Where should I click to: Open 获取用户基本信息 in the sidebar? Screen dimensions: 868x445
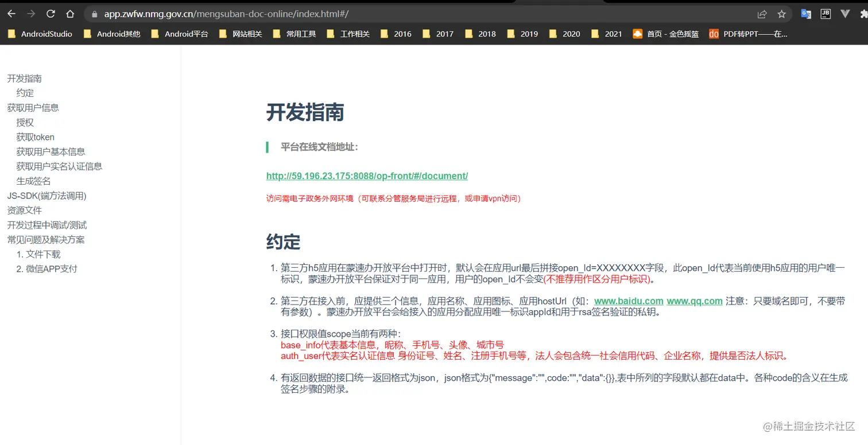point(51,151)
